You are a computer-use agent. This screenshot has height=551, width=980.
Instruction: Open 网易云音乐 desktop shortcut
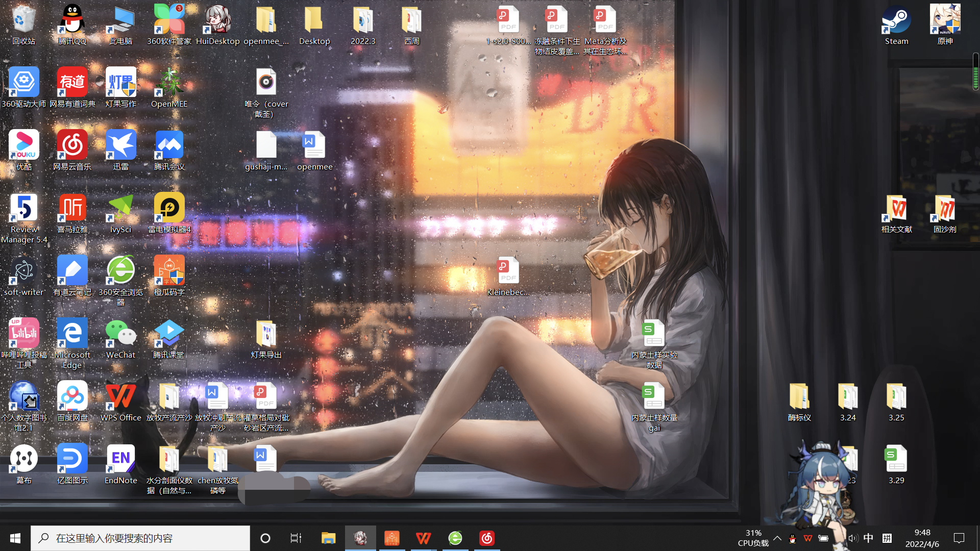(72, 151)
